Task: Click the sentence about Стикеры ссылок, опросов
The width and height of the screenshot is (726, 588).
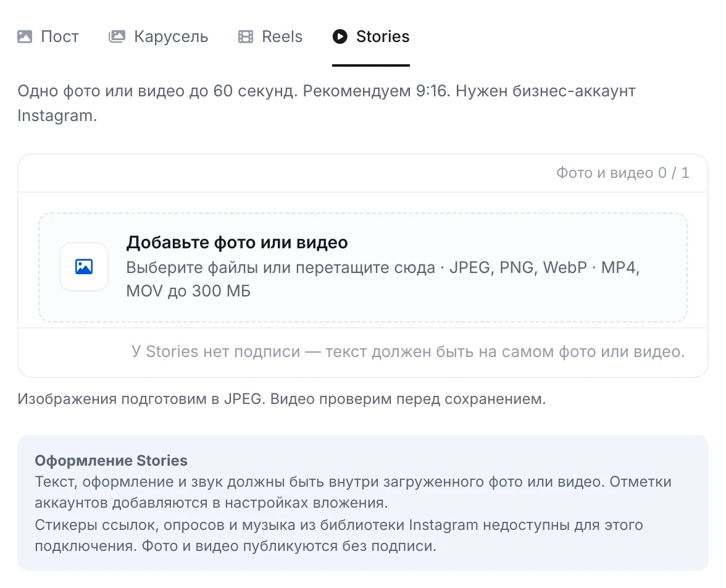Action: pyautogui.click(x=339, y=535)
